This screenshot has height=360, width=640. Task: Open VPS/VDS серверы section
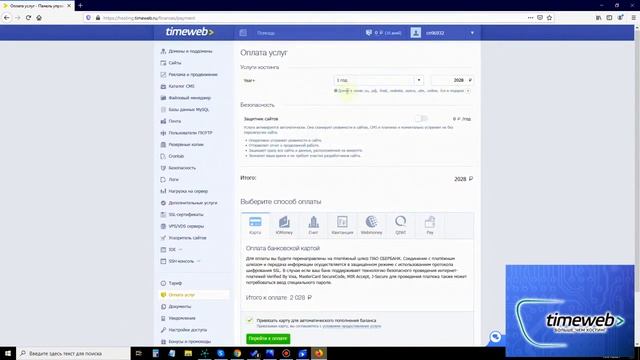click(x=182, y=226)
